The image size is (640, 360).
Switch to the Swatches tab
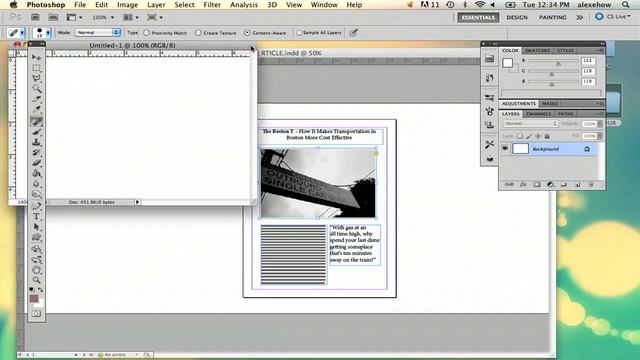537,50
